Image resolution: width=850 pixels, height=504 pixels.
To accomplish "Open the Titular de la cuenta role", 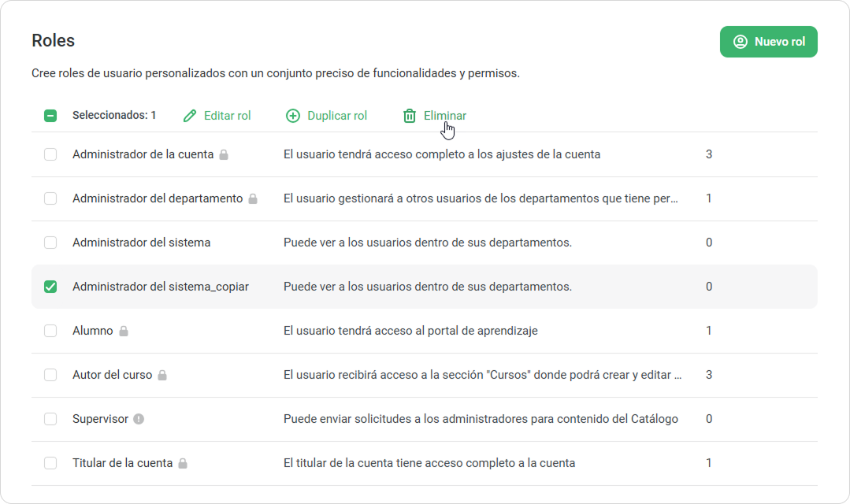I will coord(122,463).
